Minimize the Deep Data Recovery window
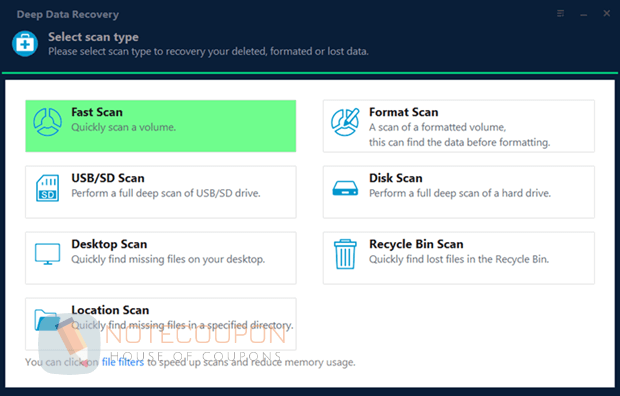This screenshot has width=620, height=396. point(584,15)
